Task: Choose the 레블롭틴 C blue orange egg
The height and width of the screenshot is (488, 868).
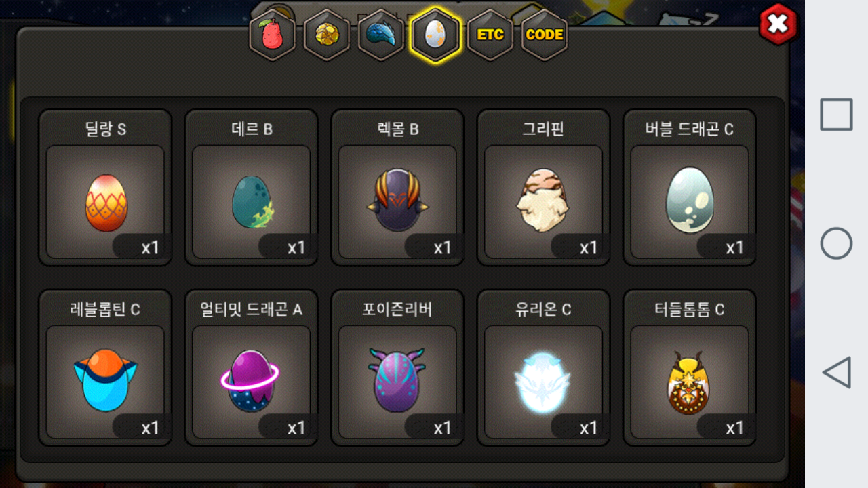Action: pyautogui.click(x=105, y=368)
